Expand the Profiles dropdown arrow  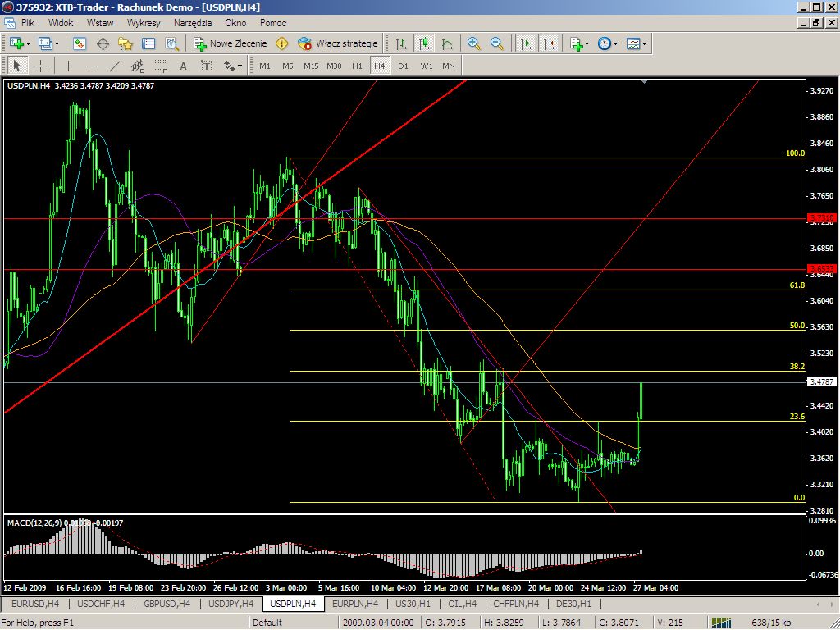tap(57, 44)
